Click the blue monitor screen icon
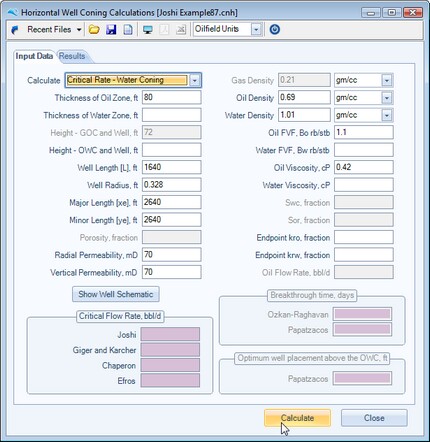Viewport: 430px width, 442px height. [x=147, y=30]
